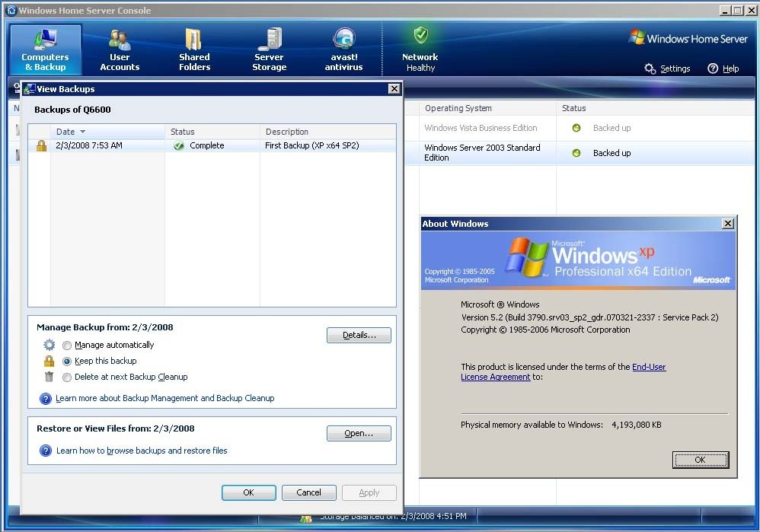Image resolution: width=760 pixels, height=532 pixels.
Task: Select lock icon on 2/3/2008 backup row
Action: click(x=41, y=146)
